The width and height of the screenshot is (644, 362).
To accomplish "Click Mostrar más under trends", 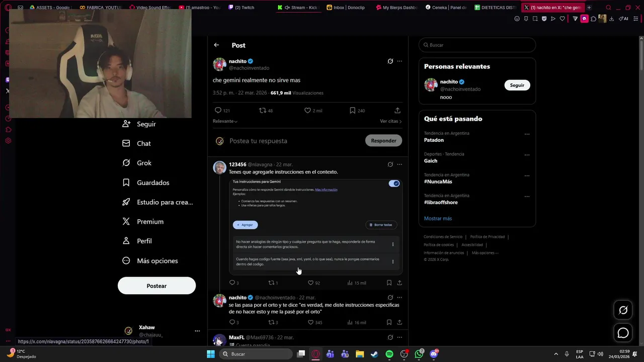I will point(438,218).
